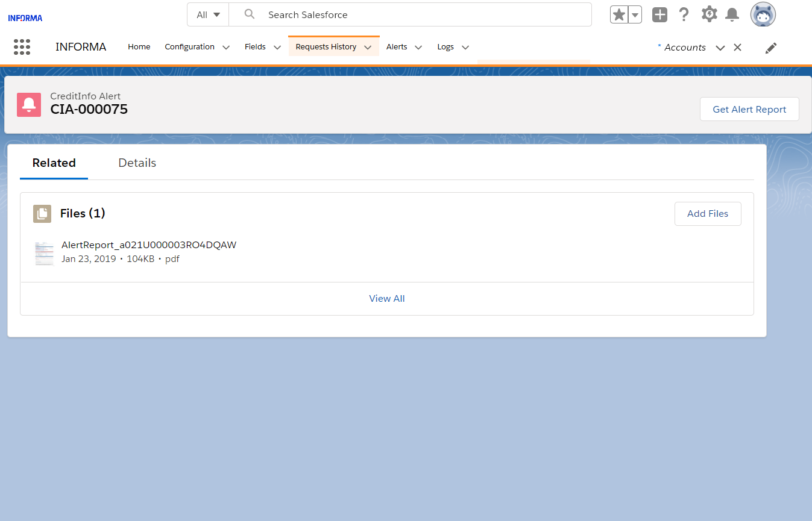Click the user avatar profile icon
The height and width of the screenshot is (521, 812).
(x=763, y=15)
